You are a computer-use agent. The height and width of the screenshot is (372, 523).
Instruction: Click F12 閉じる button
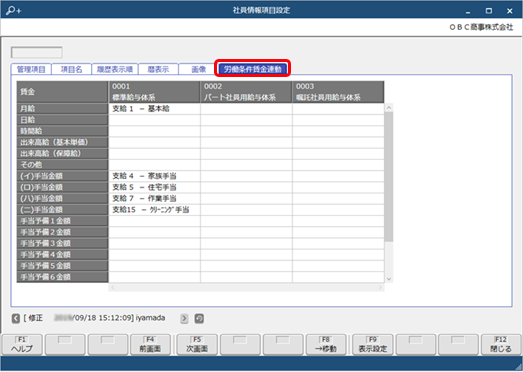coord(501,344)
